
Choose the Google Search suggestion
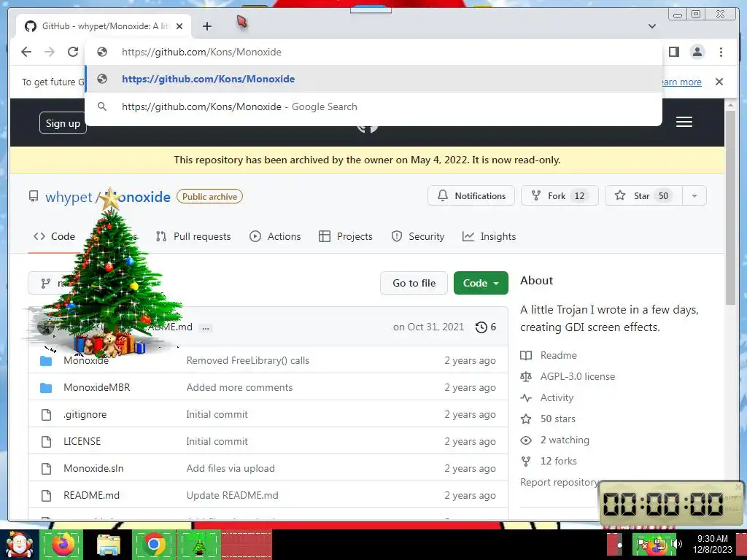click(x=373, y=106)
